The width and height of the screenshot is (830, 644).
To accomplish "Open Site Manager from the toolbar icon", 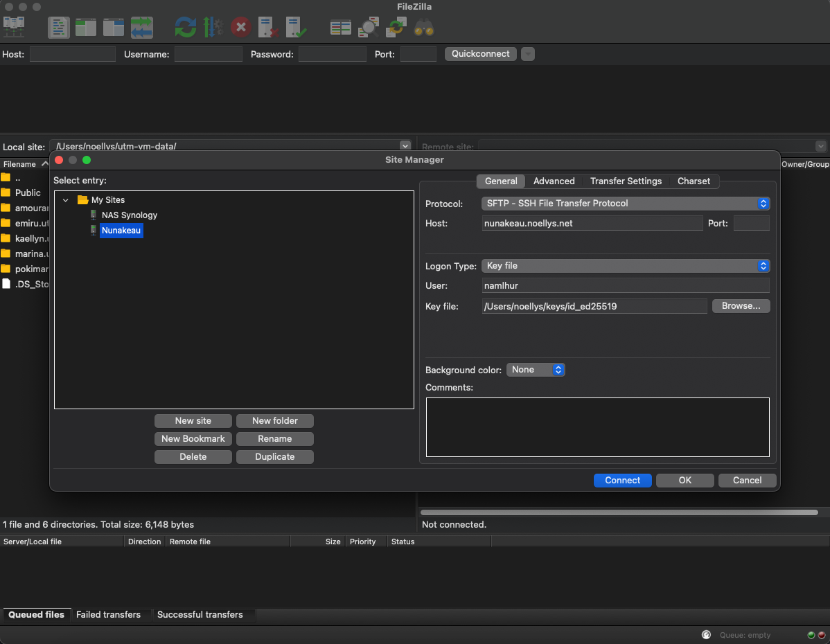I will coord(14,28).
